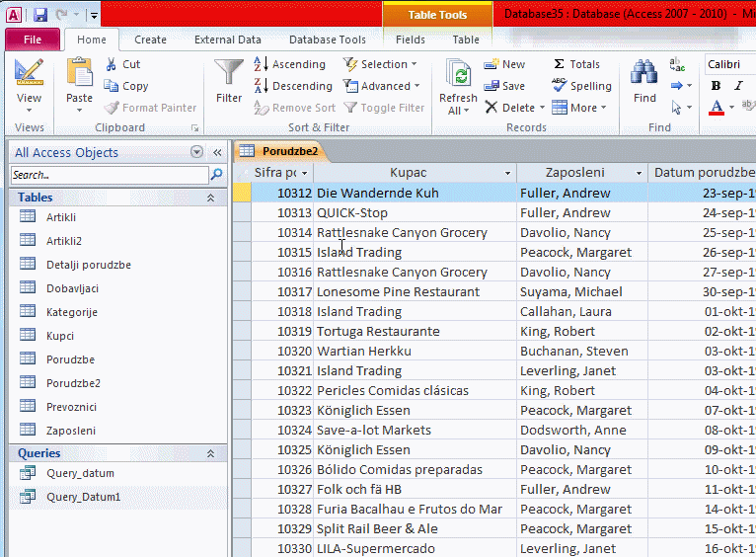Click Save icon in quick access toolbar
Image resolution: width=756 pixels, height=557 pixels.
(x=40, y=15)
